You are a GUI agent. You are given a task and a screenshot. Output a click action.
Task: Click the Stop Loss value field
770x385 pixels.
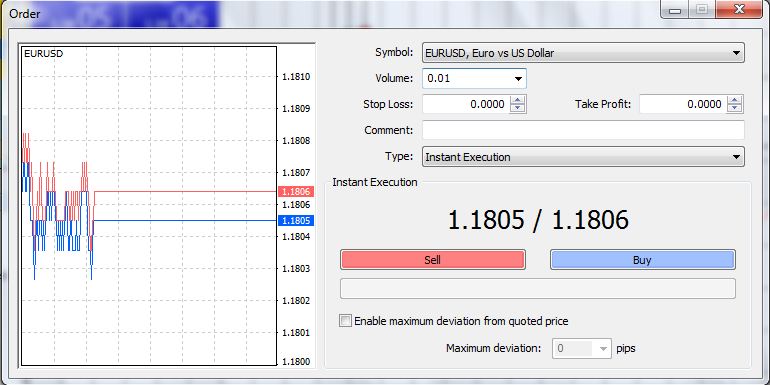pyautogui.click(x=466, y=104)
